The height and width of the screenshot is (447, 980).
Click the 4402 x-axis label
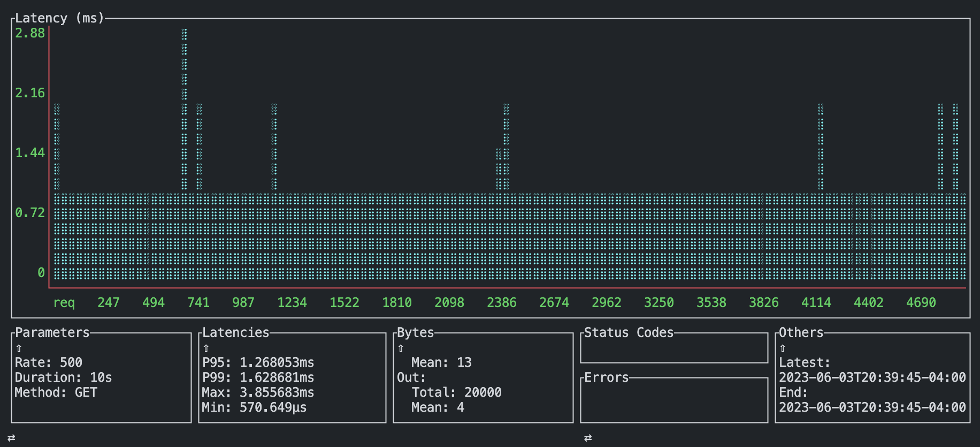pyautogui.click(x=869, y=303)
